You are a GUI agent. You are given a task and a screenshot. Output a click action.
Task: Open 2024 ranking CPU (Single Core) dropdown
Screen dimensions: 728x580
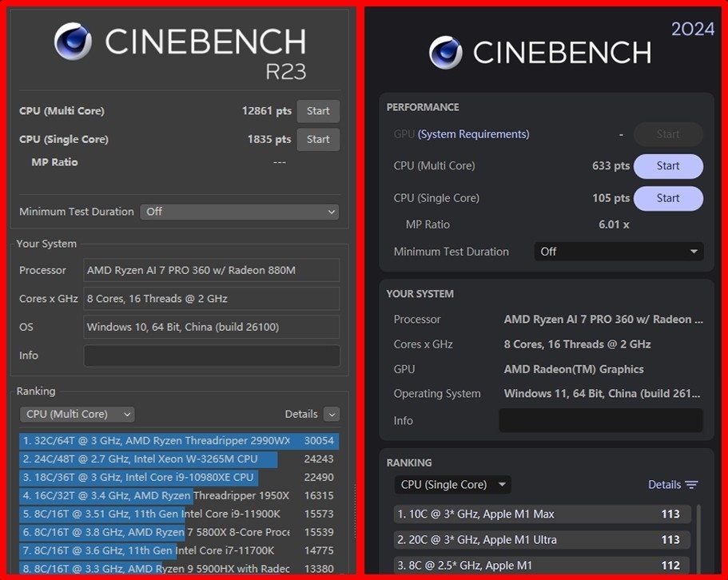pyautogui.click(x=452, y=485)
